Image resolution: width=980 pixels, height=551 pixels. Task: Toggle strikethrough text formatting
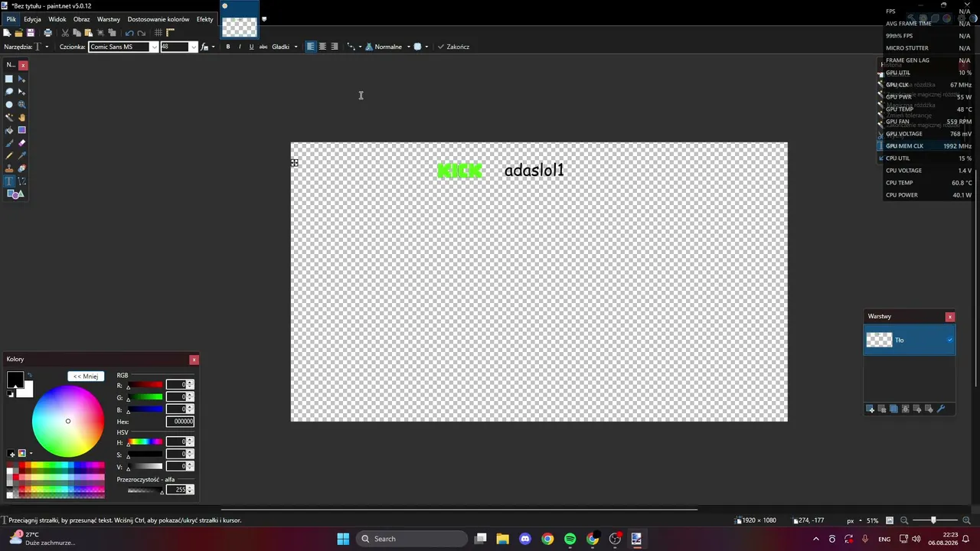coord(263,47)
